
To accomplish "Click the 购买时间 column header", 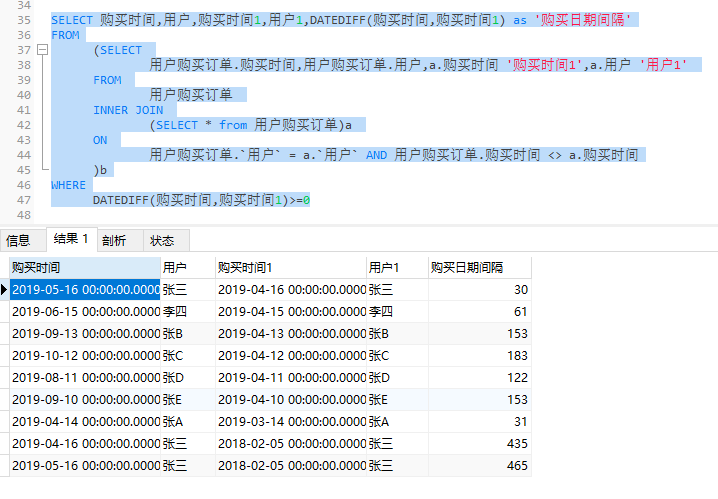I will coord(84,267).
